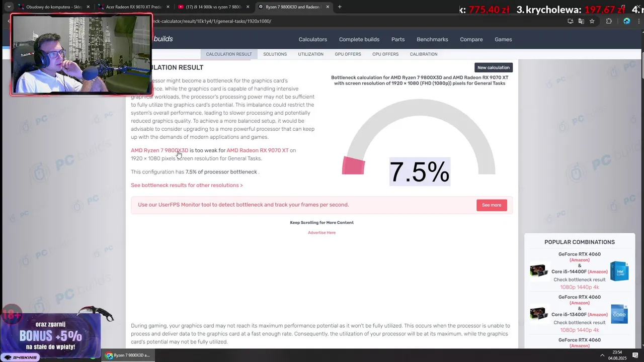Open 4k result for the i5-13400F combination

[596, 330]
